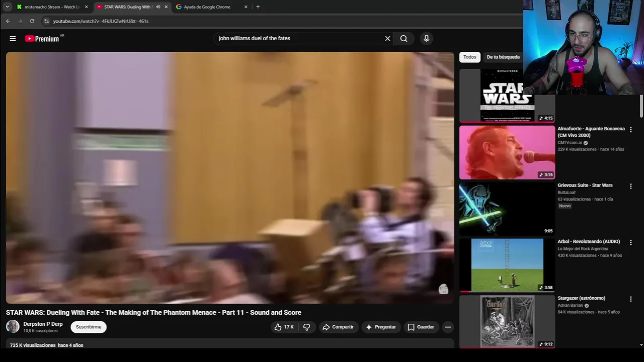Open Star Wars Phantom Menace remastered thumbnail
The width and height of the screenshot is (644, 362).
507,96
